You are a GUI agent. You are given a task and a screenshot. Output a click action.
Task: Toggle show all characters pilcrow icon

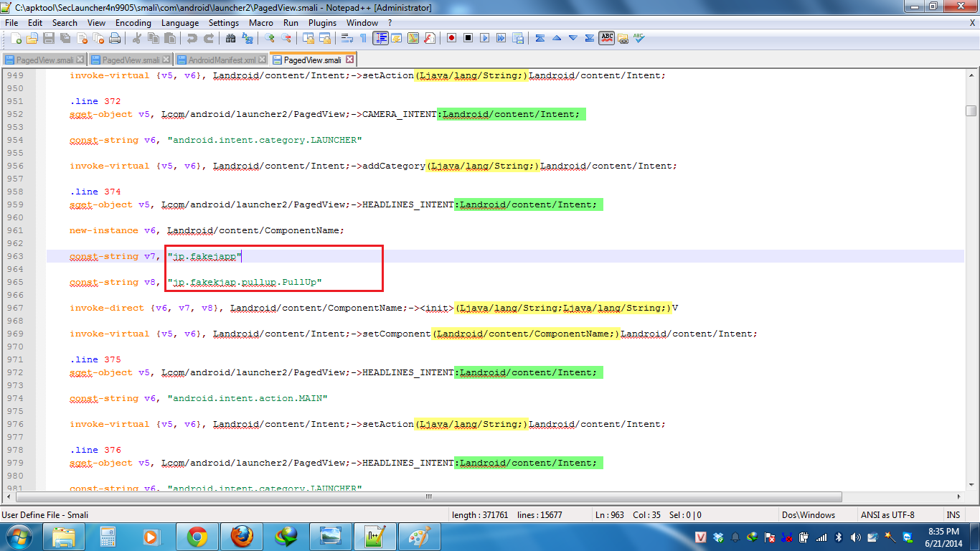click(363, 38)
